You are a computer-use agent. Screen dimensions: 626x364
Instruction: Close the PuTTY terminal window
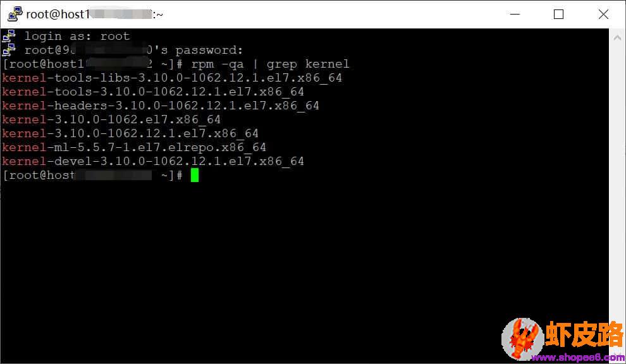[603, 14]
